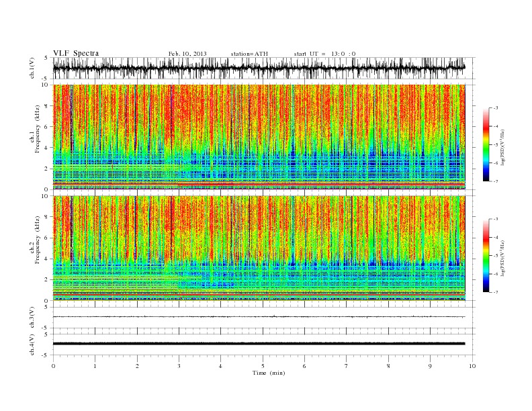This screenshot has width=532, height=411.
Task: Click the "ch.2 Frequency (kHz)" axis label
Action: (35, 240)
